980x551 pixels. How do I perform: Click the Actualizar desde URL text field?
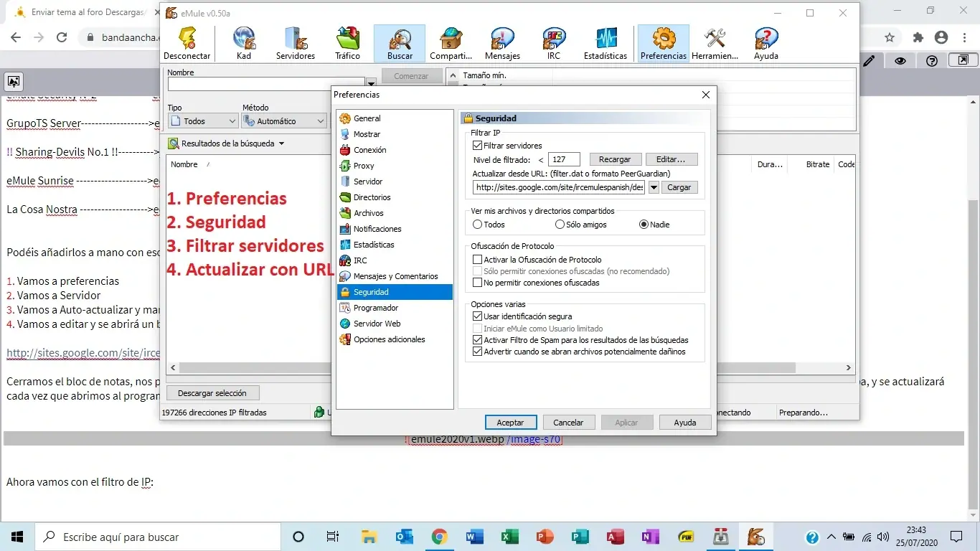pos(559,187)
